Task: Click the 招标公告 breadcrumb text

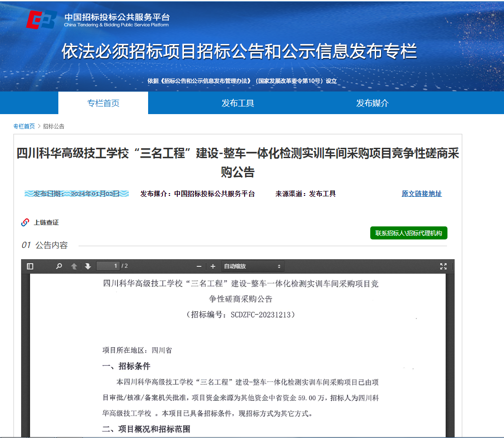Action: pos(54,126)
